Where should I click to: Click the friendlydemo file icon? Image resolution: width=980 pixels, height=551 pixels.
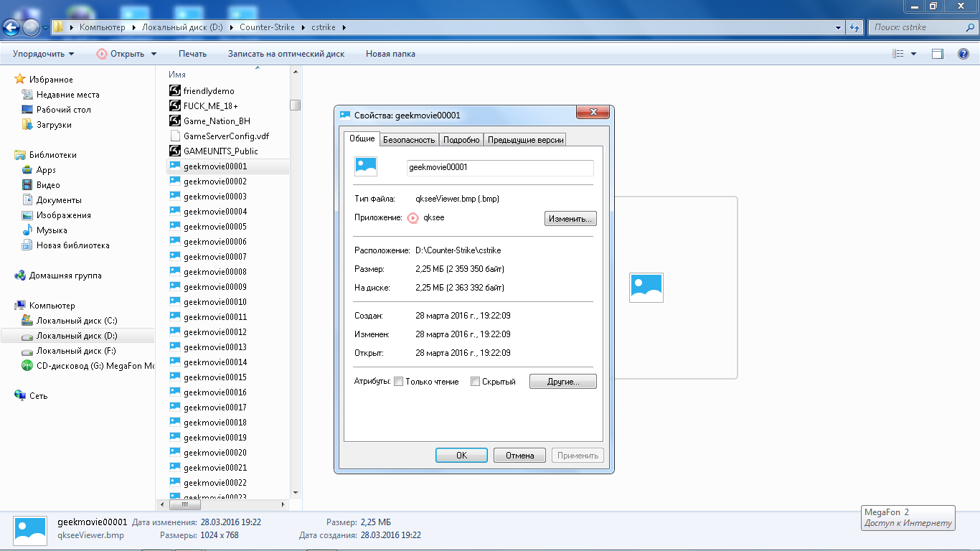click(175, 91)
